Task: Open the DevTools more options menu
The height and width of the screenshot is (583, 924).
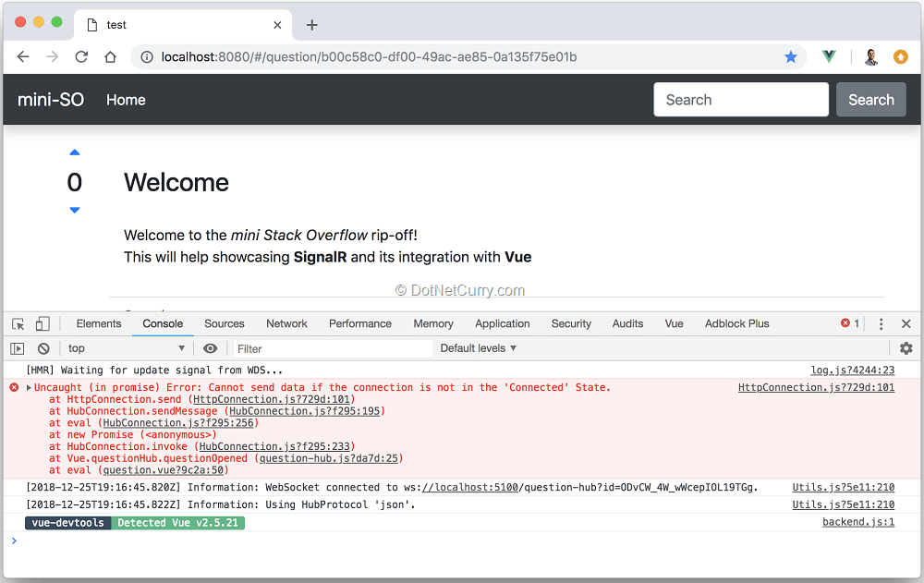Action: tap(881, 323)
